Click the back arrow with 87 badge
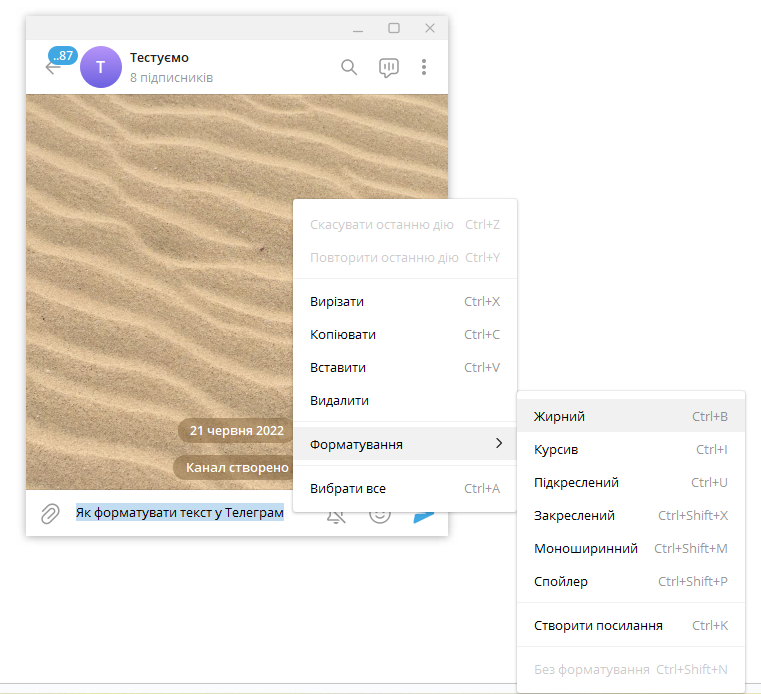 60,62
